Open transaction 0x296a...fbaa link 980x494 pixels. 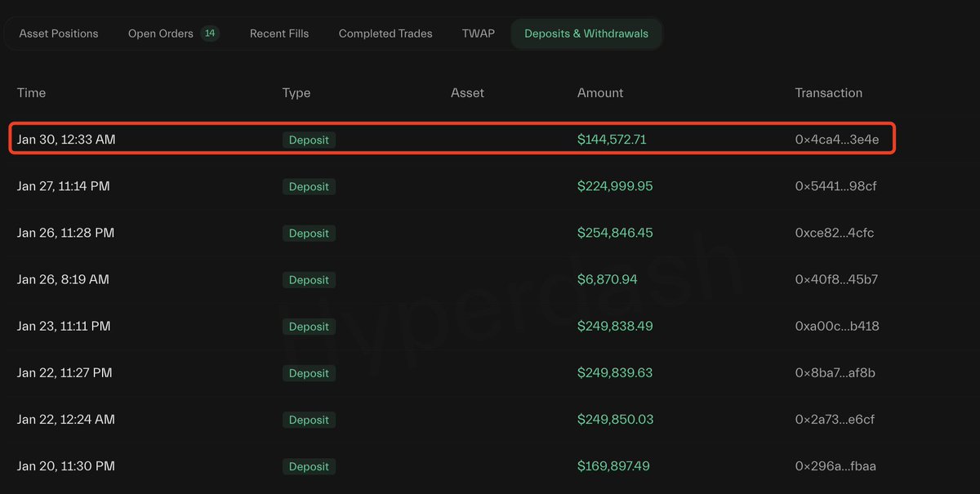835,466
